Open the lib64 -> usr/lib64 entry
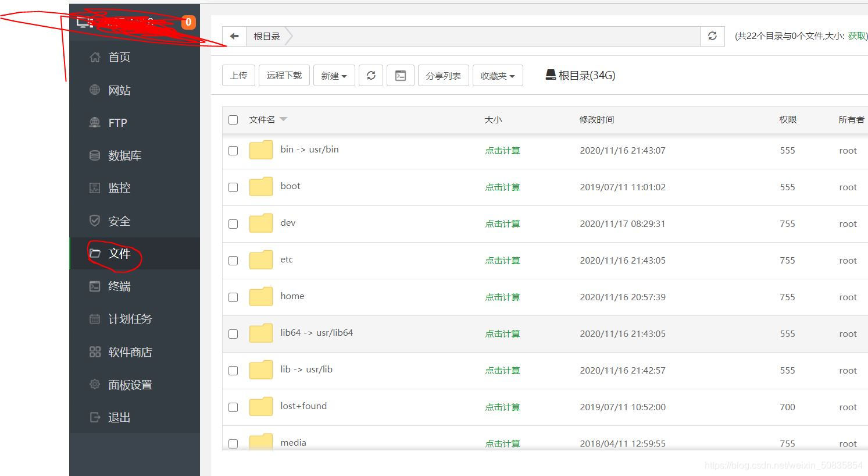This screenshot has height=476, width=868. (x=316, y=333)
